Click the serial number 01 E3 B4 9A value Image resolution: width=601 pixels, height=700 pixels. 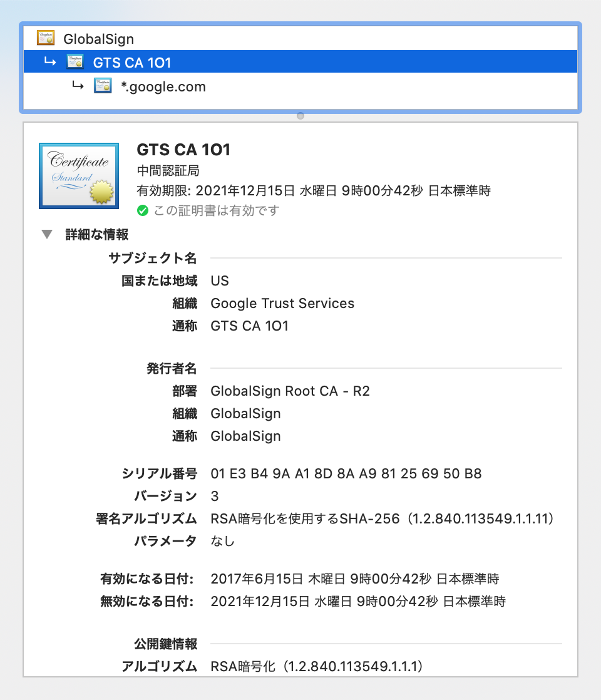click(346, 474)
